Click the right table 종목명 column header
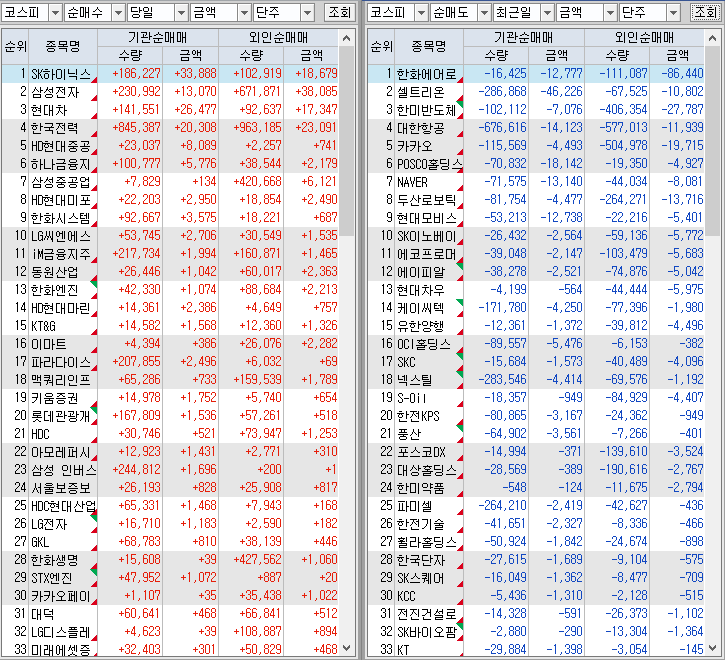This screenshot has width=725, height=660. pyautogui.click(x=429, y=46)
